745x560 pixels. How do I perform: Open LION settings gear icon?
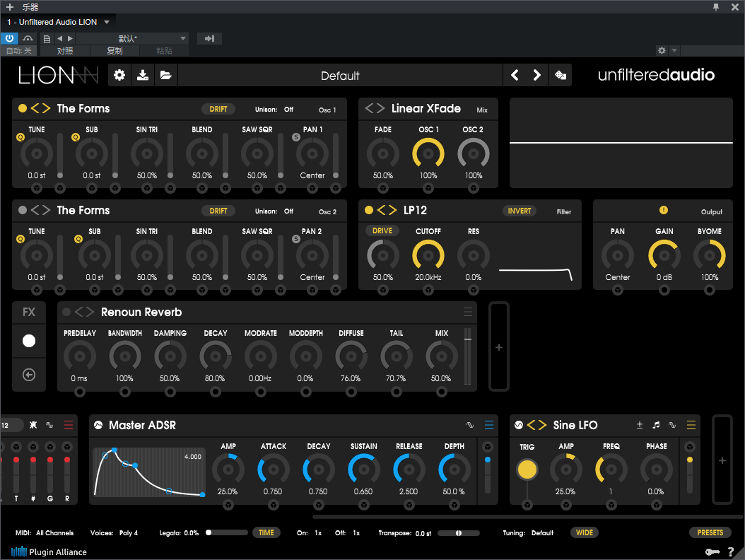click(119, 75)
